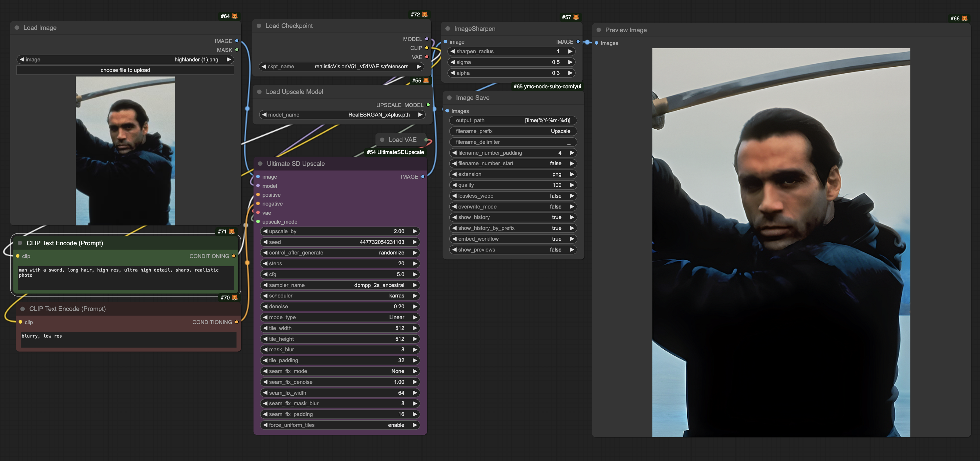Screen dimensions: 980x461
Task: Click ImageSharpen node title bar
Action: [474, 29]
